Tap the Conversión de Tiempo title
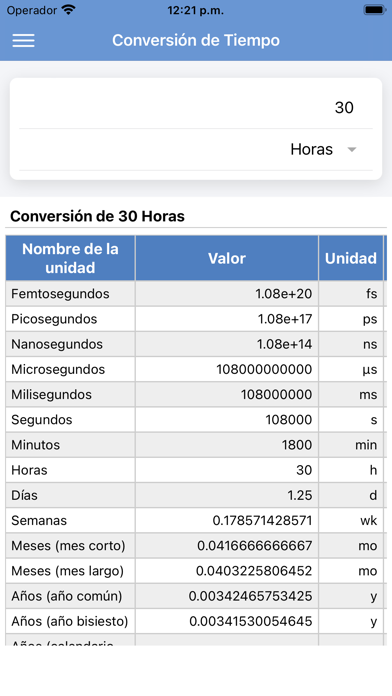The height and width of the screenshot is (696, 392). point(196,40)
